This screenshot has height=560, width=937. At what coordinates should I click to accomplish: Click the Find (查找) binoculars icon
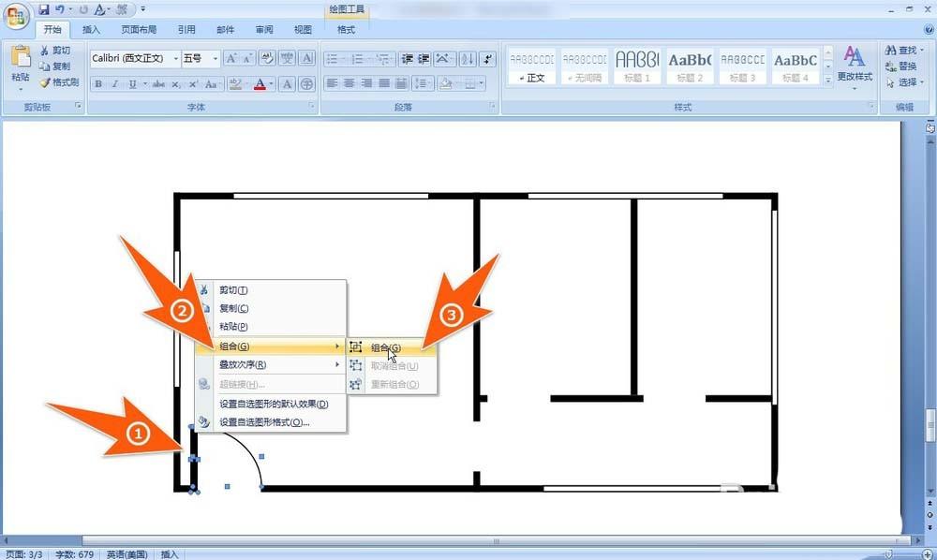click(890, 51)
